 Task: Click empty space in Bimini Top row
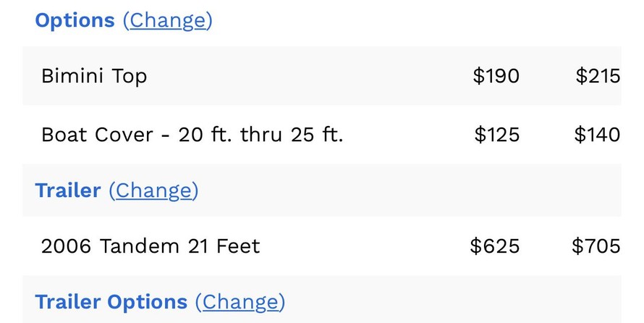click(x=311, y=76)
